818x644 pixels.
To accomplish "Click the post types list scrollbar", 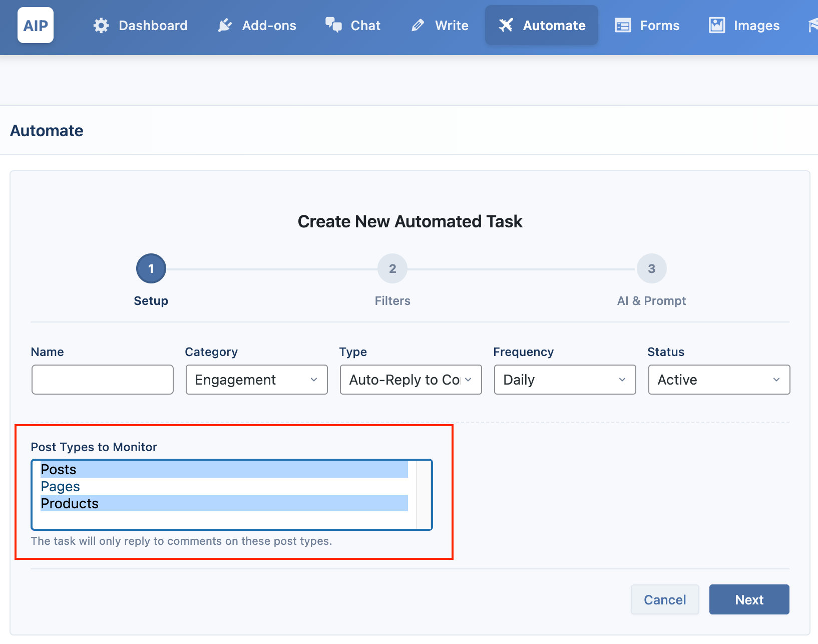I will pos(424,495).
